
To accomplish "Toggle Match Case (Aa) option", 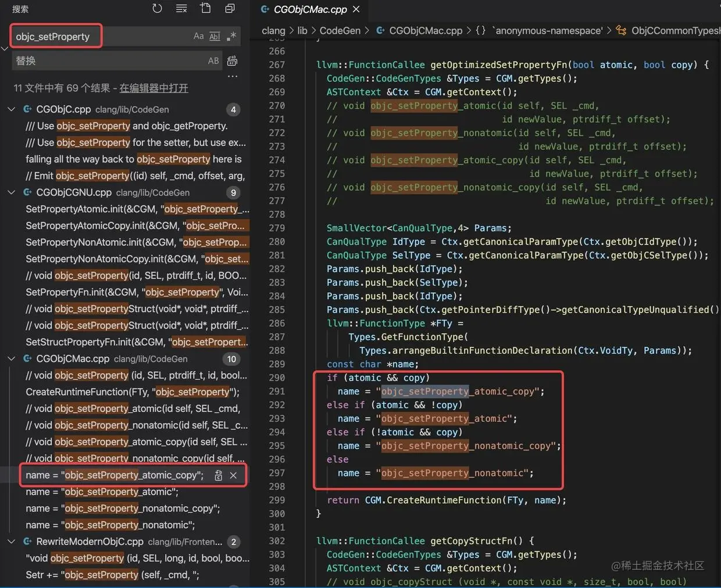I will point(198,36).
